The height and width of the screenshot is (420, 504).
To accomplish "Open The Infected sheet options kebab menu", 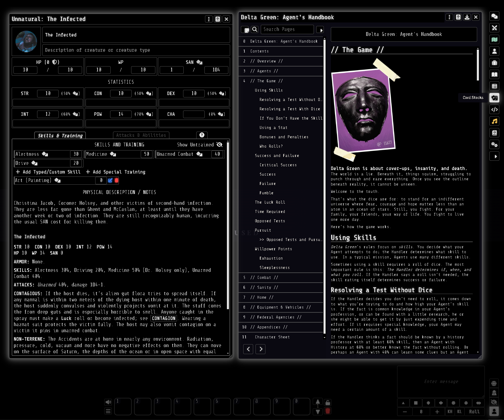I will [209, 19].
